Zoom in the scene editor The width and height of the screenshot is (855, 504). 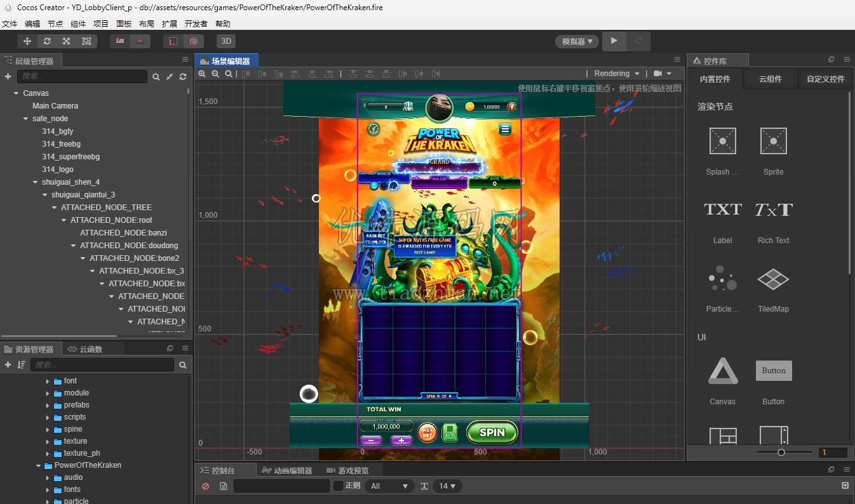tap(202, 74)
